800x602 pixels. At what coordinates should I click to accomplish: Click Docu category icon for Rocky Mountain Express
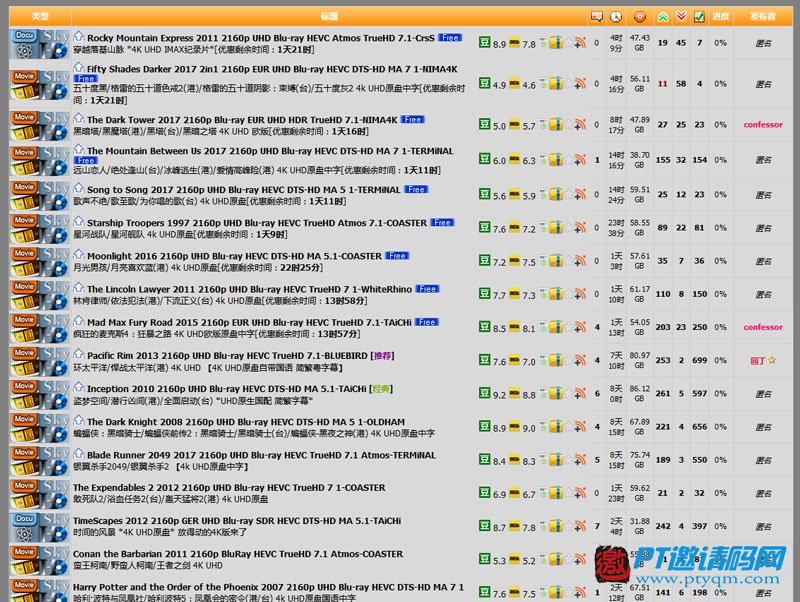tap(24, 43)
